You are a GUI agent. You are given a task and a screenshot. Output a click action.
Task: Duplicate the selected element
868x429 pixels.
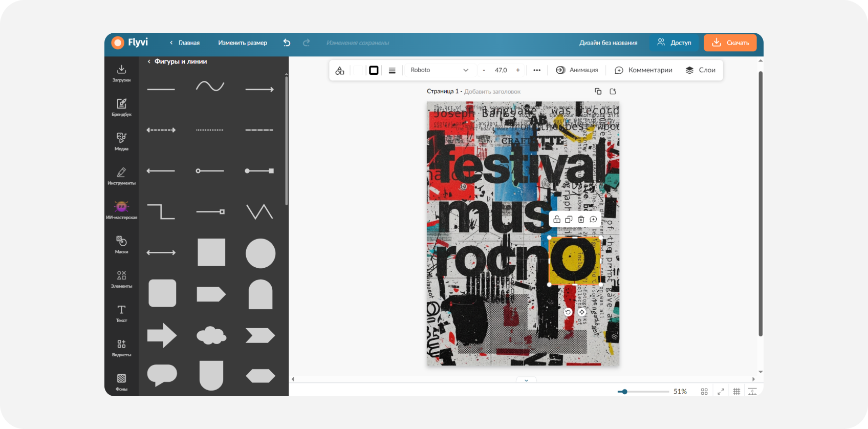coord(569,220)
